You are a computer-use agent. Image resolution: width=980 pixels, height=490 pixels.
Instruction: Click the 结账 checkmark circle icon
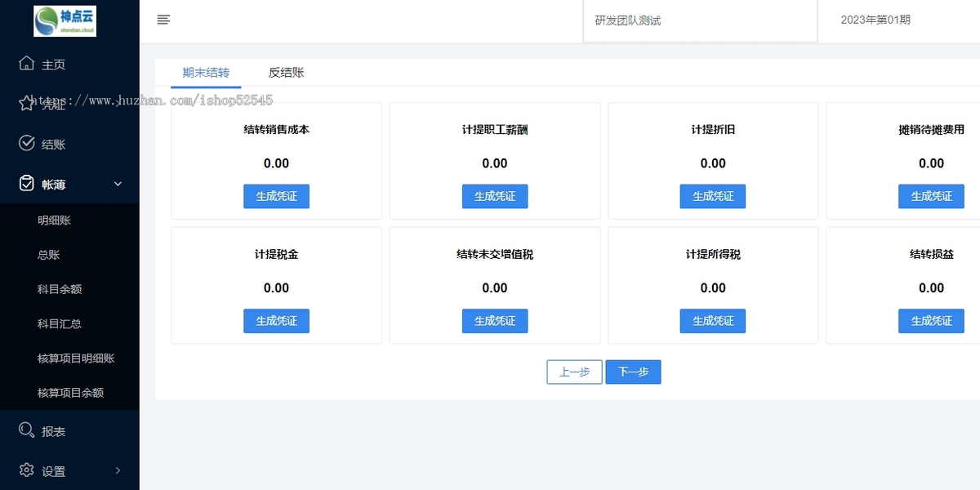point(26,144)
